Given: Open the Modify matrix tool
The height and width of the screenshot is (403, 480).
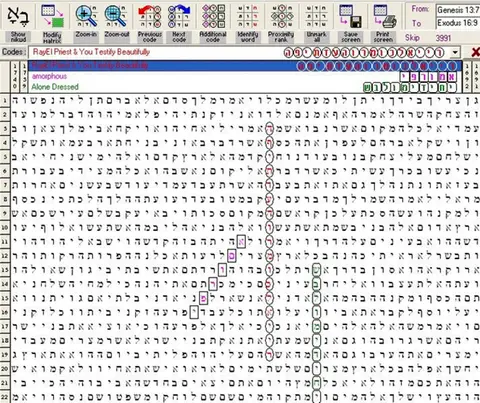Looking at the screenshot, I should coord(52,16).
